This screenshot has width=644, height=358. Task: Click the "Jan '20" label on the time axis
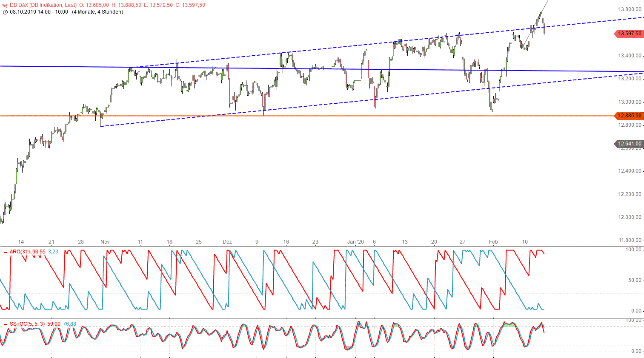pyautogui.click(x=355, y=242)
